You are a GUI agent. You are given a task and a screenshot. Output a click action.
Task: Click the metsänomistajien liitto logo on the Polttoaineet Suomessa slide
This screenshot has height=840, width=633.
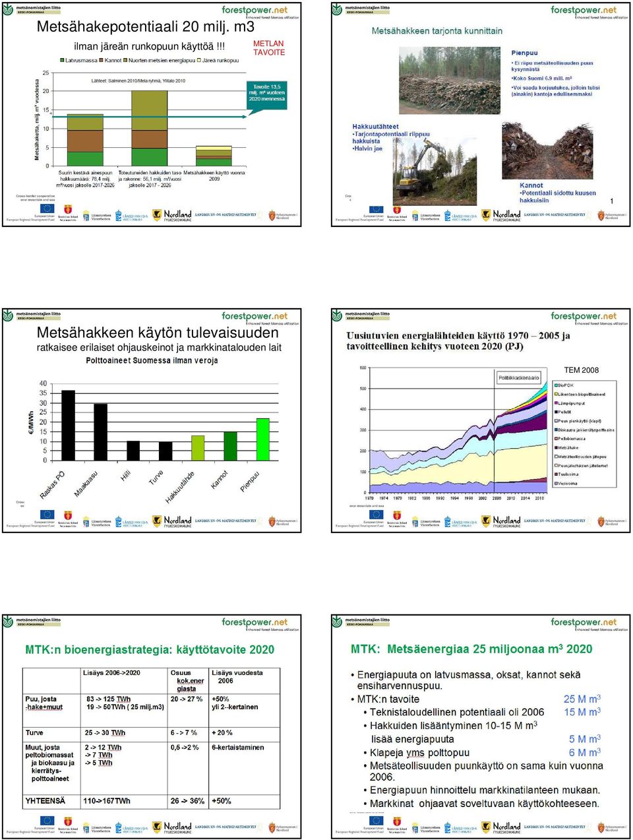click(32, 316)
